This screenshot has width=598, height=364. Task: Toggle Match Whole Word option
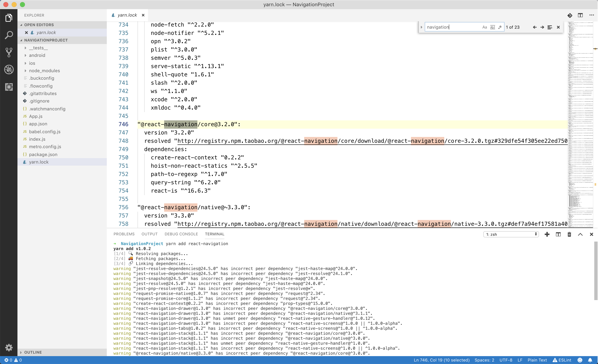pyautogui.click(x=492, y=27)
